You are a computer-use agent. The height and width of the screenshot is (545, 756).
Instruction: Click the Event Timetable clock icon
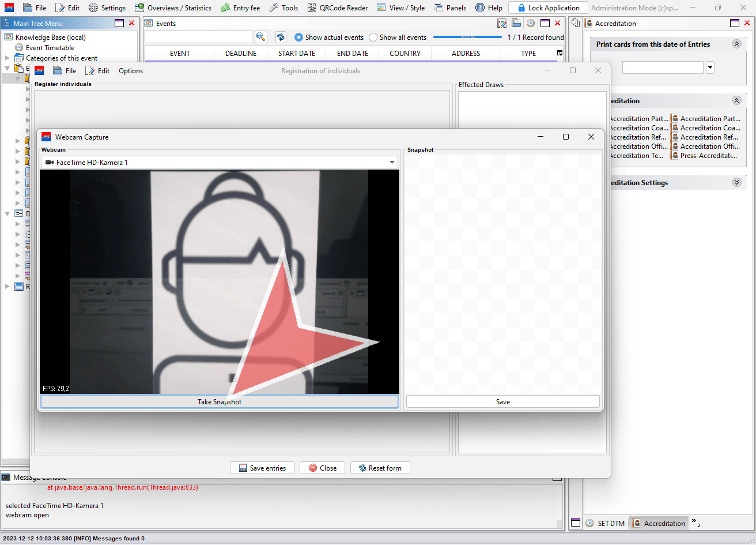click(19, 48)
